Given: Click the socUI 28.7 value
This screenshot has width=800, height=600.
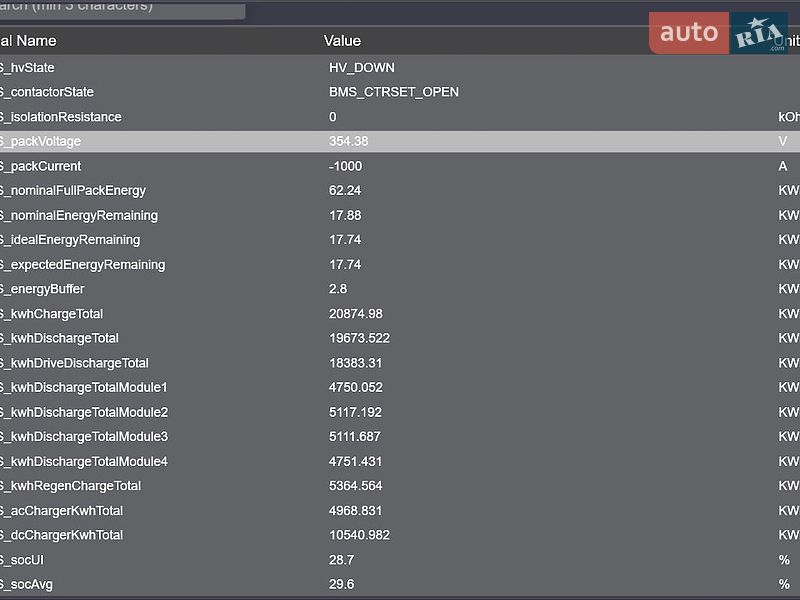Looking at the screenshot, I should point(341,560).
